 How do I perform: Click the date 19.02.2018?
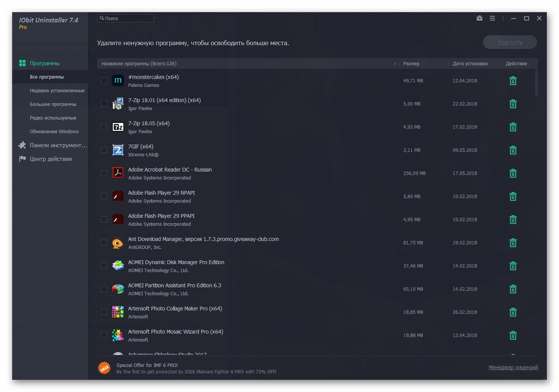pos(465,243)
